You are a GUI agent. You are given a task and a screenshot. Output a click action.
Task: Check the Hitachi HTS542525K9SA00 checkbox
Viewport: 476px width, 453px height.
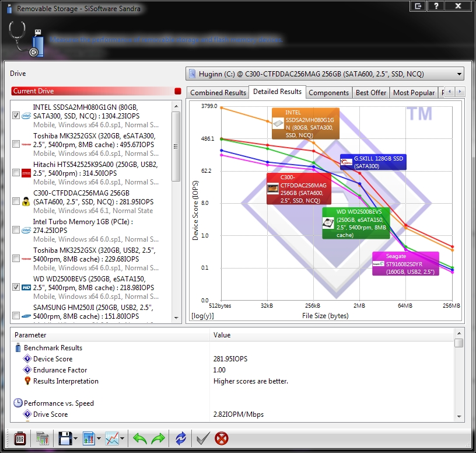click(16, 173)
